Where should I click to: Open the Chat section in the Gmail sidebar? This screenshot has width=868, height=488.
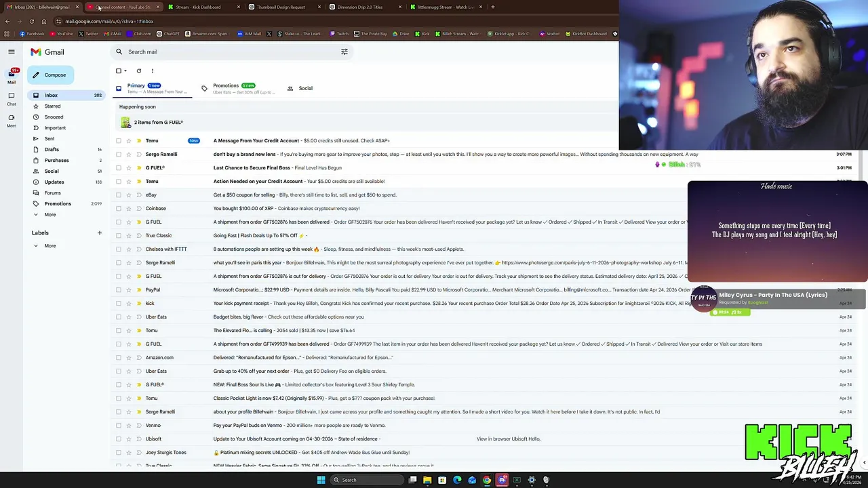coord(12,99)
